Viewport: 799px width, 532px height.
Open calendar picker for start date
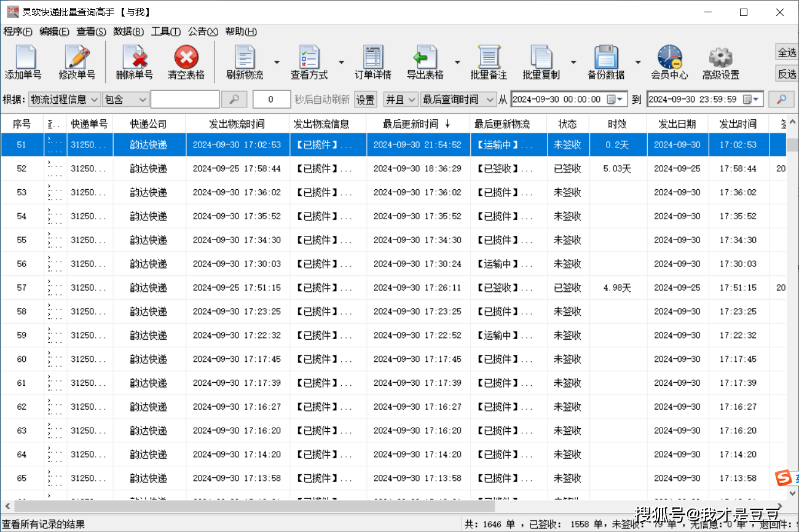tap(615, 99)
